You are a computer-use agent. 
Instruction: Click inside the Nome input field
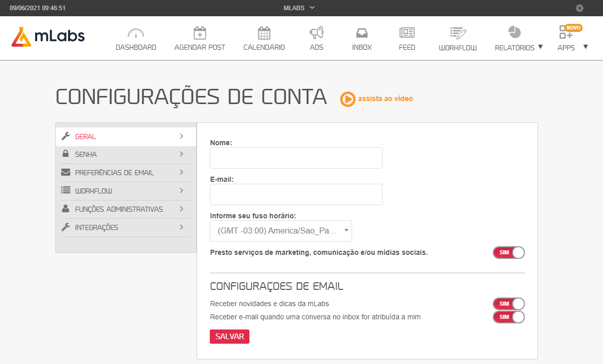pyautogui.click(x=296, y=158)
